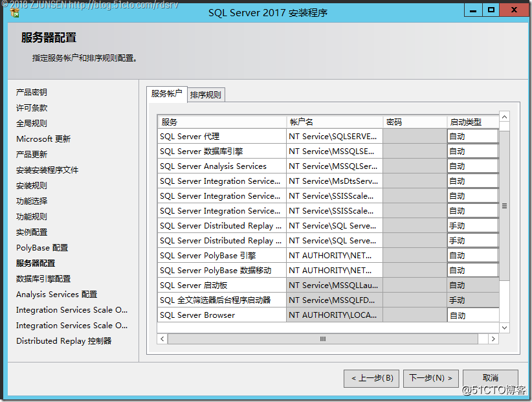Select account name for SQL Server 代理
The width and height of the screenshot is (532, 402).
[335, 137]
